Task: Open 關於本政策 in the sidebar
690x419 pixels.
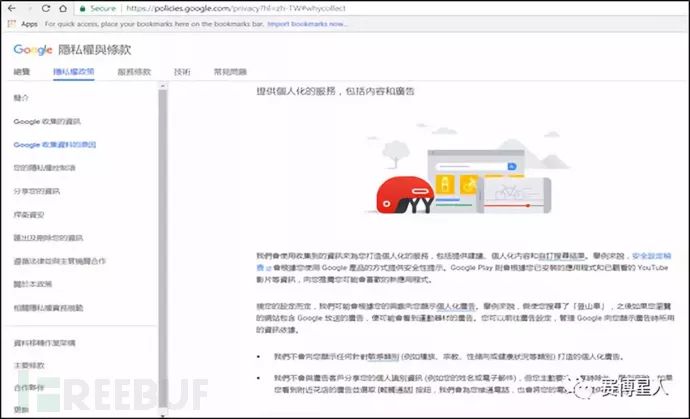Action: (x=35, y=283)
